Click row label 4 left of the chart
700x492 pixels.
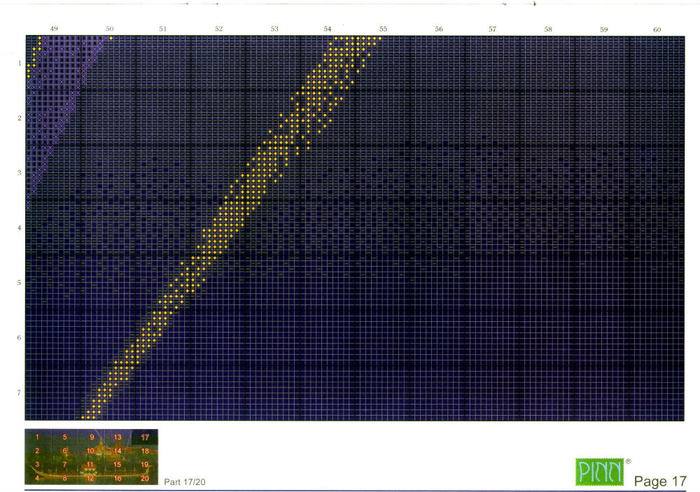click(x=19, y=228)
